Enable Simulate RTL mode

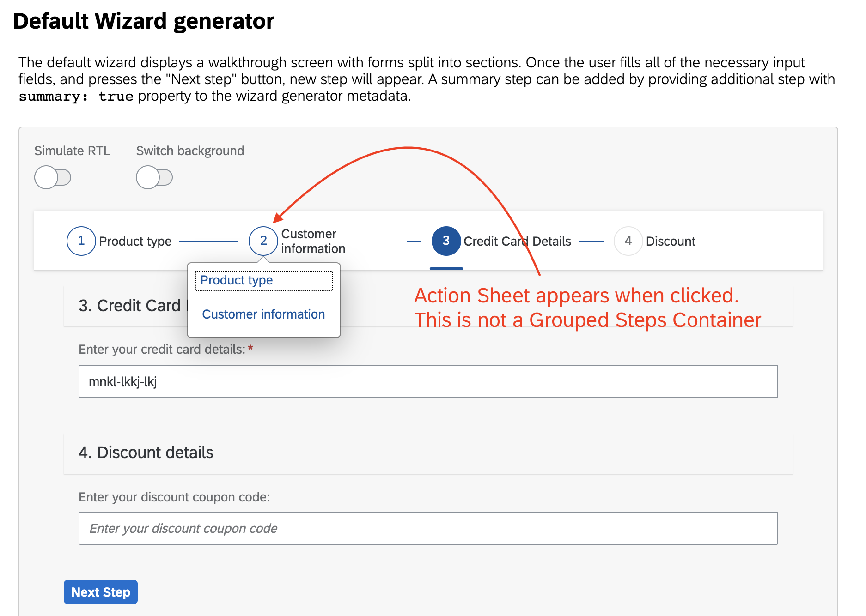click(x=52, y=177)
